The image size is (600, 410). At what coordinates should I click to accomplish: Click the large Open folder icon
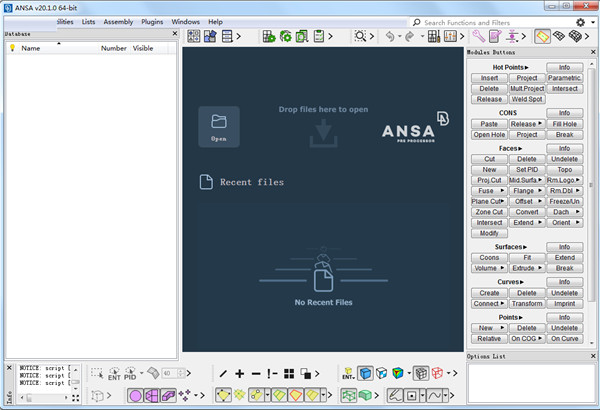click(x=219, y=127)
